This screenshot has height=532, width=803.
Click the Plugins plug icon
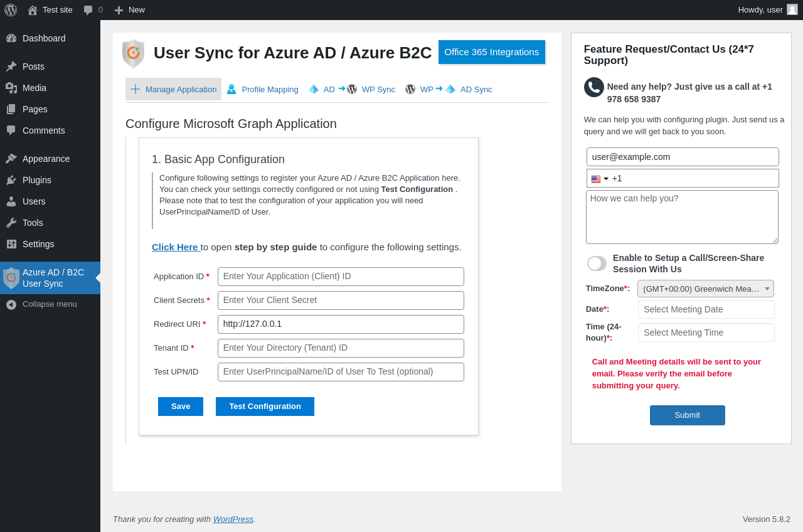pos(11,180)
